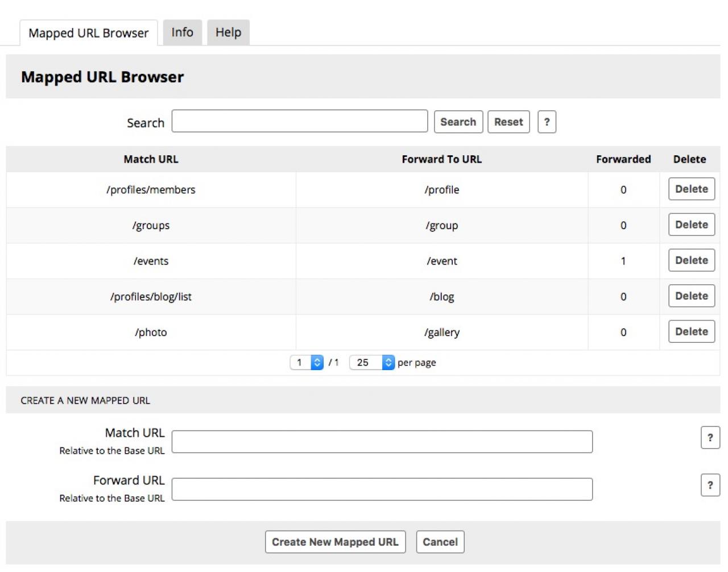
Task: Delete the /photo to /gallery mapping
Action: [x=691, y=332]
